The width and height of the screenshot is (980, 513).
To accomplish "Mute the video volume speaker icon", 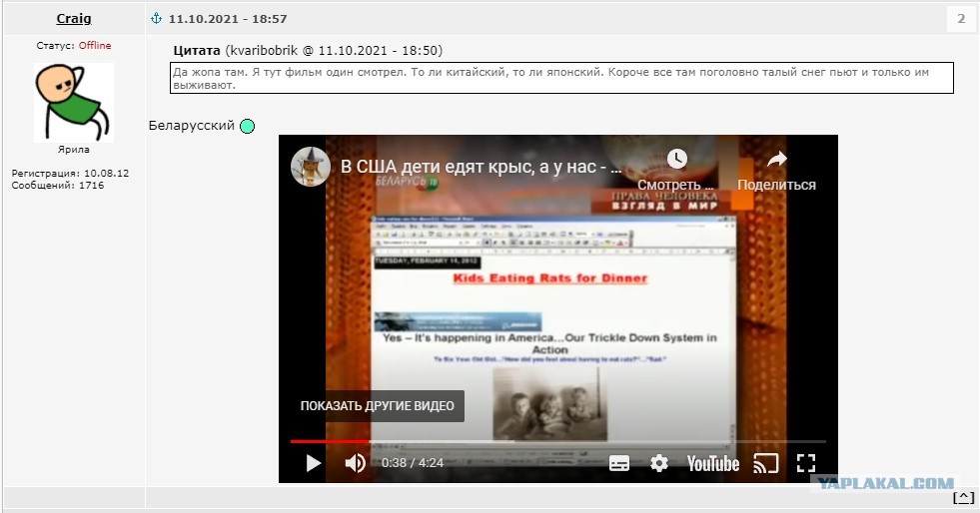I will click(355, 463).
